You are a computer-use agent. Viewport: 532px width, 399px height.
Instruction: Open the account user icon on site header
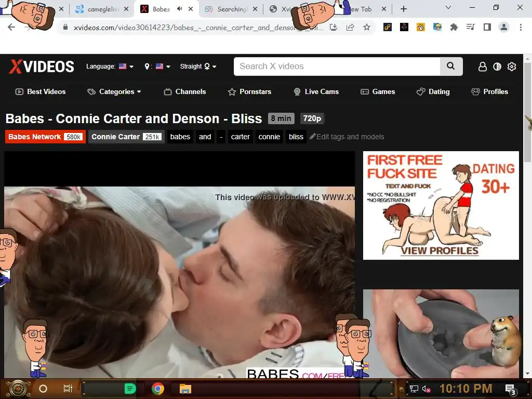pyautogui.click(x=483, y=66)
